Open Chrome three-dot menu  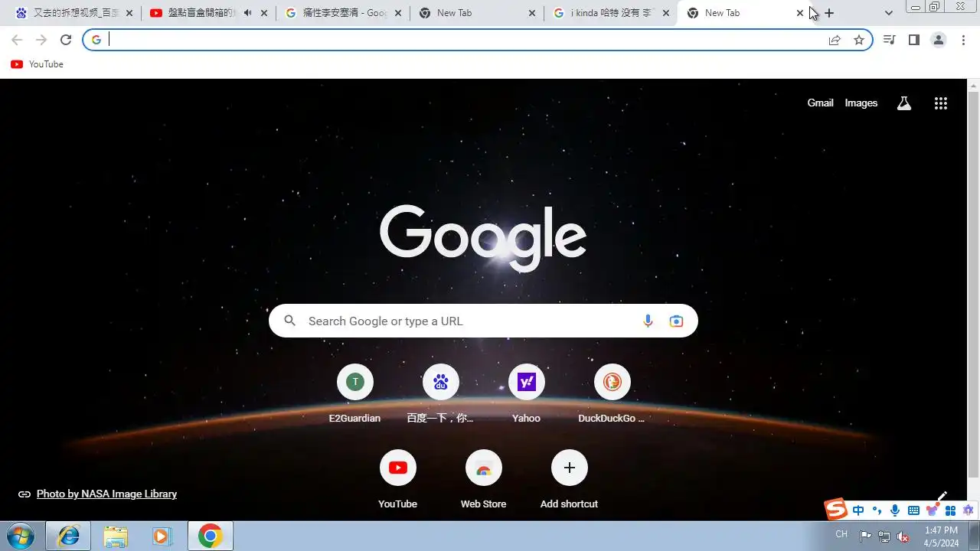963,40
